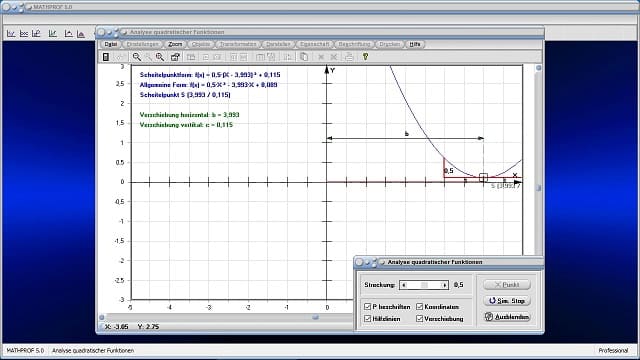Image resolution: width=640 pixels, height=360 pixels.
Task: Open the Objekte menu
Action: (201, 44)
